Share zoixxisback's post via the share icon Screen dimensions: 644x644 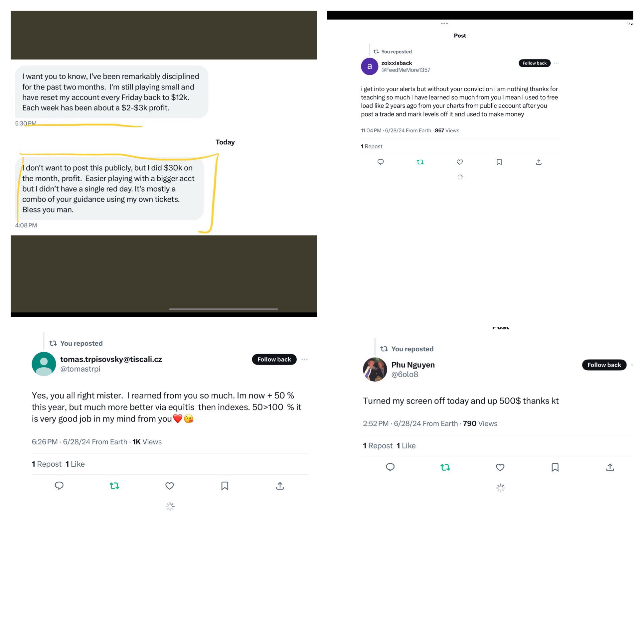pyautogui.click(x=539, y=162)
